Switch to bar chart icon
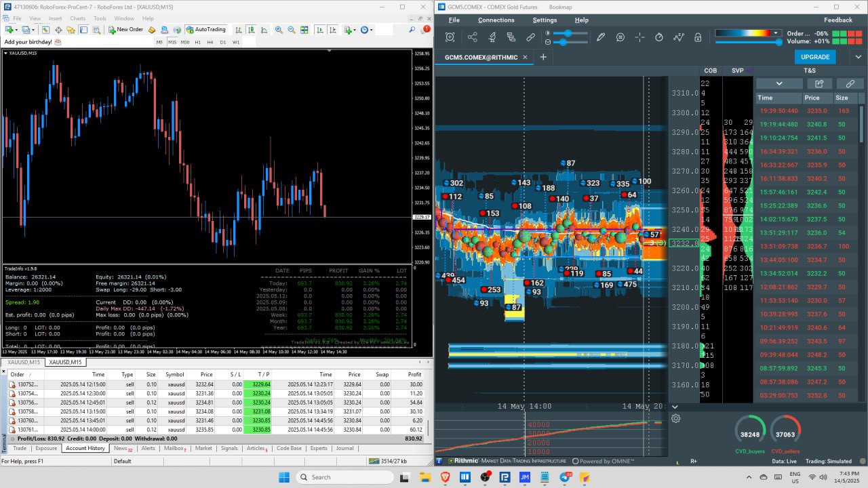This screenshot has width=868, height=488. point(238,30)
